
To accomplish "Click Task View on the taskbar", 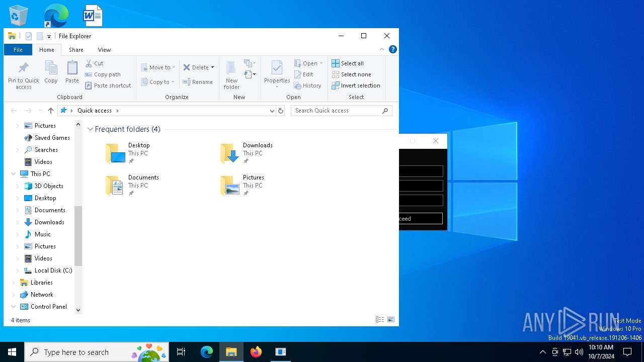I will point(181,352).
